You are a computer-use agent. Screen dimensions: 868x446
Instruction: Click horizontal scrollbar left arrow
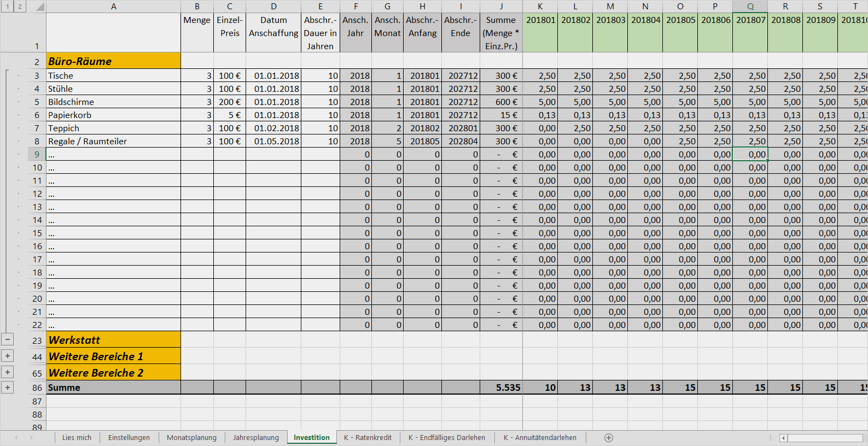[783, 438]
